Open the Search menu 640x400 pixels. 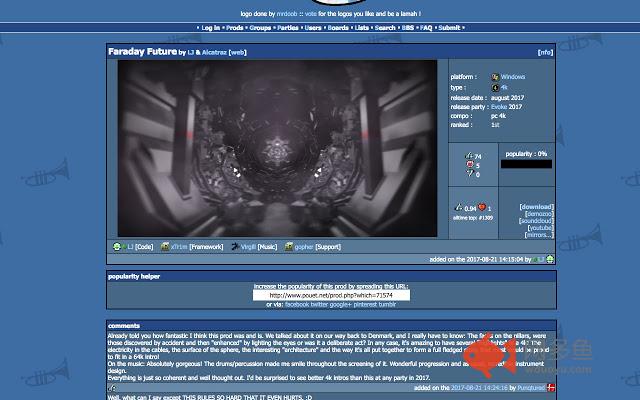point(385,28)
